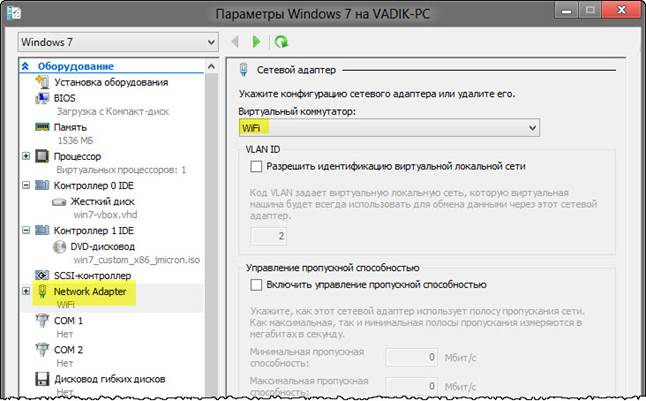Screen dimensions: 646x401
Task: Click the IDE Controller 1 icon
Action: (x=42, y=230)
